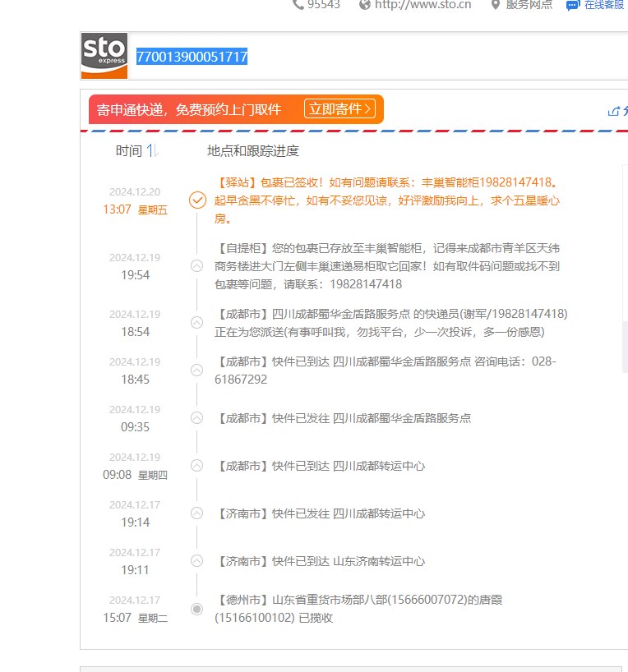Click 【济南市】快件已发往 四川成都转运中心 entry
Screen dimensions: 628x672
pos(321,513)
